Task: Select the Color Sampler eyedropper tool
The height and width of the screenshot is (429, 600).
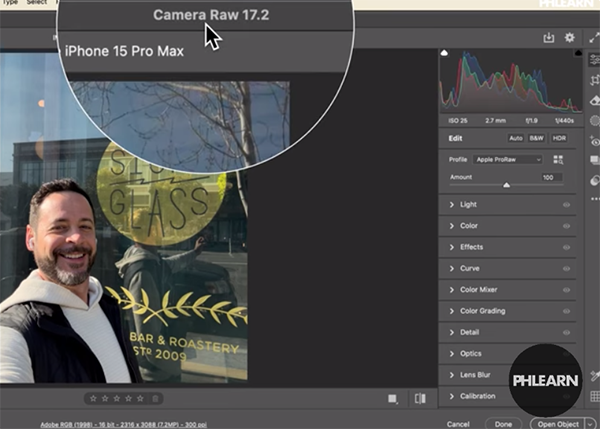Action: [595, 376]
